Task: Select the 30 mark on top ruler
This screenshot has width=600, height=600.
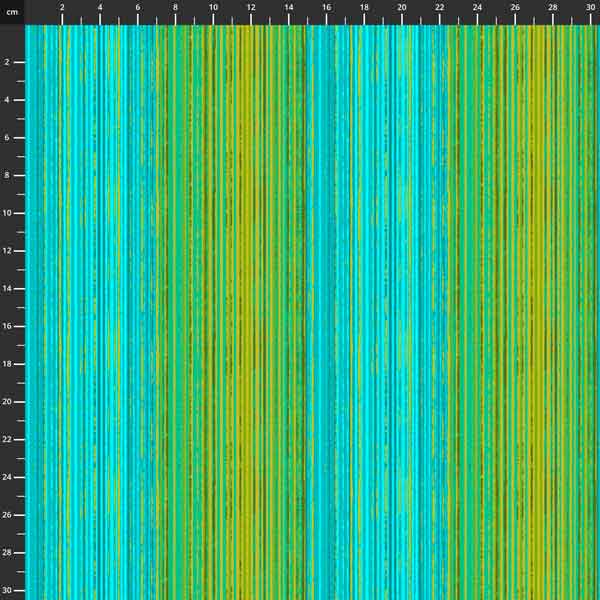Action: [590, 8]
